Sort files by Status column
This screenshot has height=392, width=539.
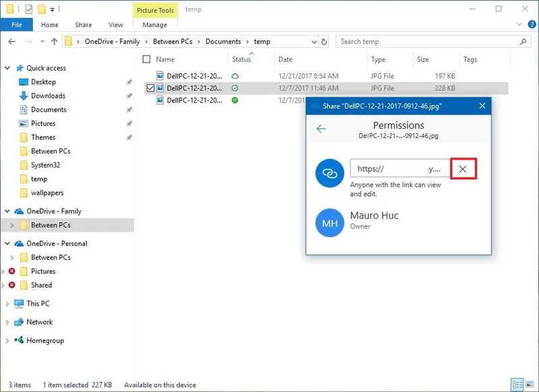pos(241,59)
